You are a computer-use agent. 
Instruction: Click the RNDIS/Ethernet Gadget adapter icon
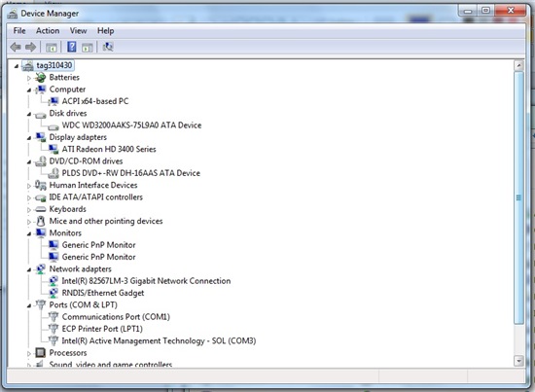tap(53, 293)
